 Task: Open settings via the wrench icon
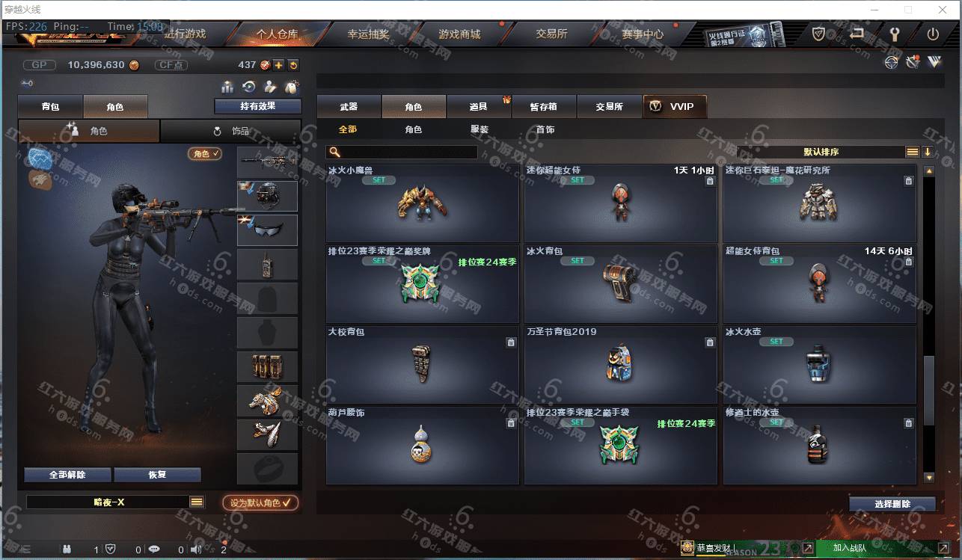tap(894, 34)
